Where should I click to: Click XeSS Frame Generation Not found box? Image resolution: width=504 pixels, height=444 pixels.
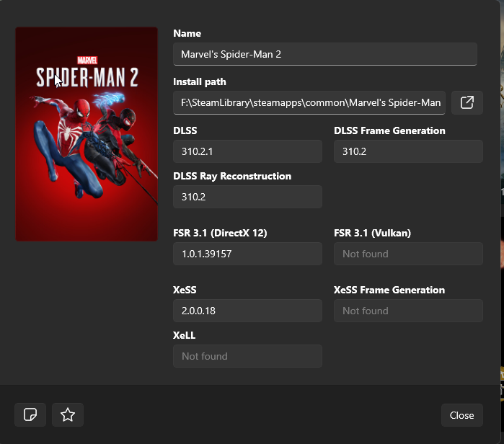408,311
